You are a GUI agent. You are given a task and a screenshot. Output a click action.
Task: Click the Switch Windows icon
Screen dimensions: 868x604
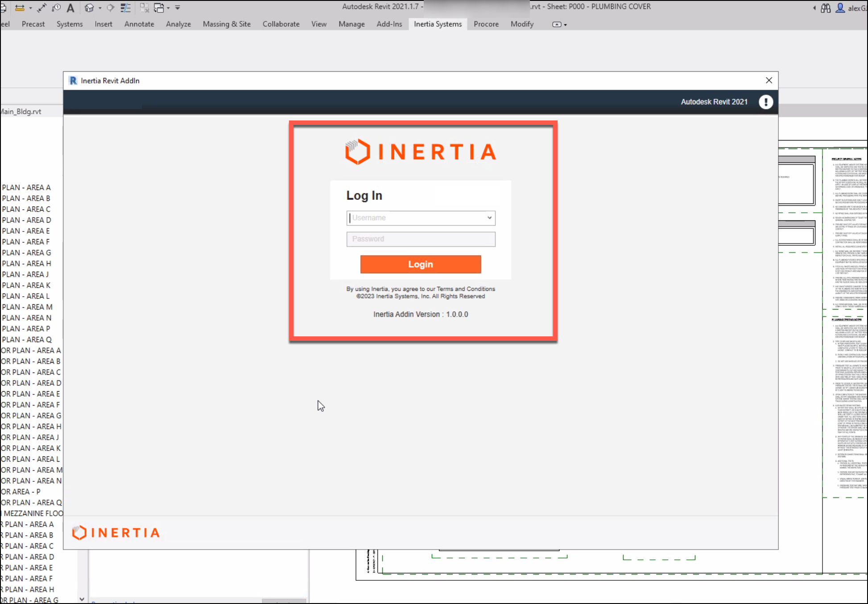pos(159,8)
